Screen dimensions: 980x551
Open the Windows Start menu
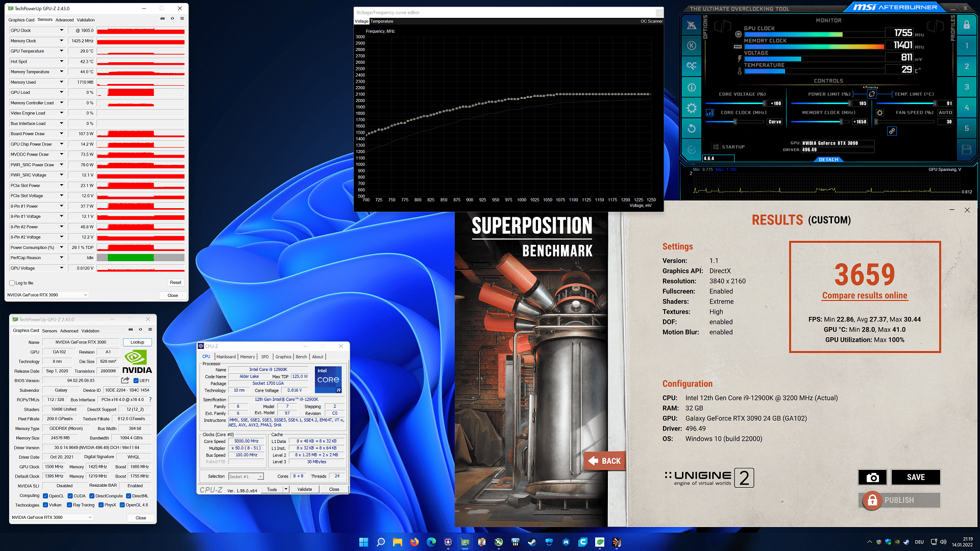[363, 542]
